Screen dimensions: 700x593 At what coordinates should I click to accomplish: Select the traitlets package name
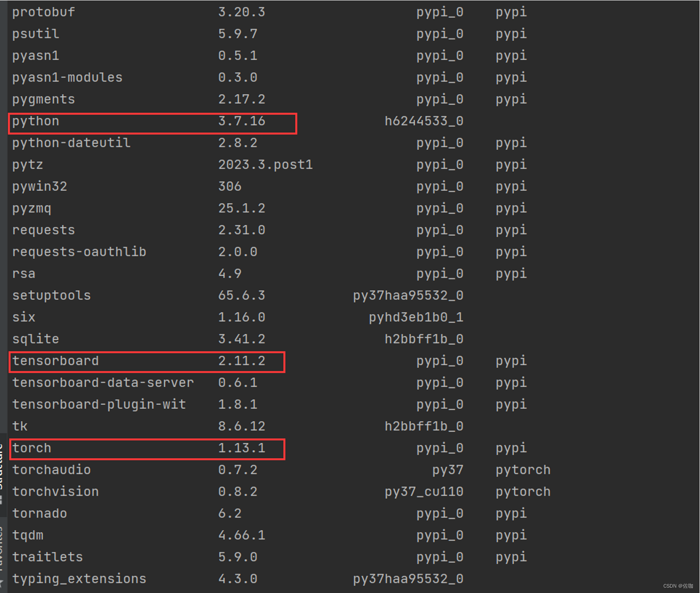pos(47,557)
